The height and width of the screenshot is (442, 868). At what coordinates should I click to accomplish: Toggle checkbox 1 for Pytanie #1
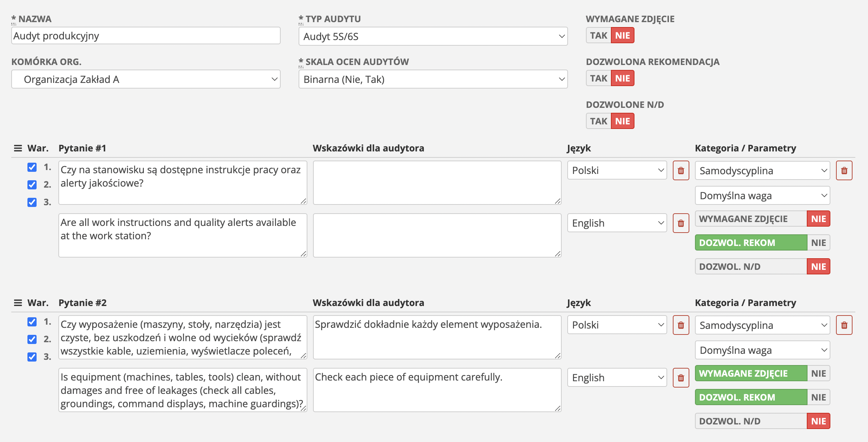tap(32, 170)
